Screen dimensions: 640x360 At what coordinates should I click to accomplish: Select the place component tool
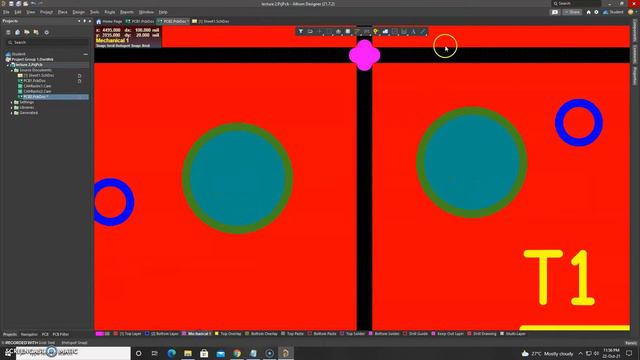tap(348, 31)
